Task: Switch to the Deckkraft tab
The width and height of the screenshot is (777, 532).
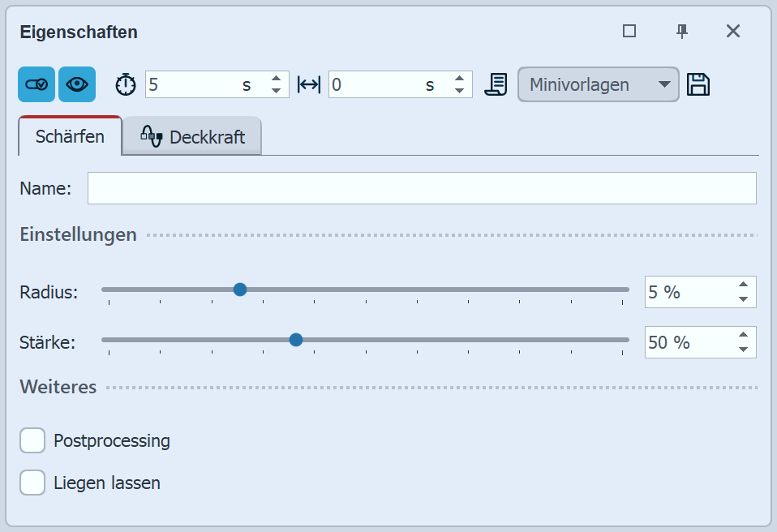Action: [x=204, y=137]
